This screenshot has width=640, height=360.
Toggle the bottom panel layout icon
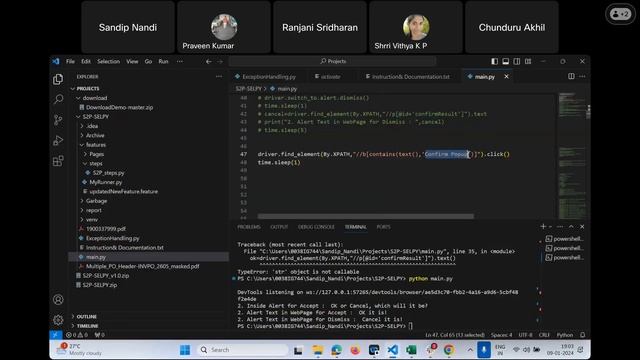tap(506, 61)
